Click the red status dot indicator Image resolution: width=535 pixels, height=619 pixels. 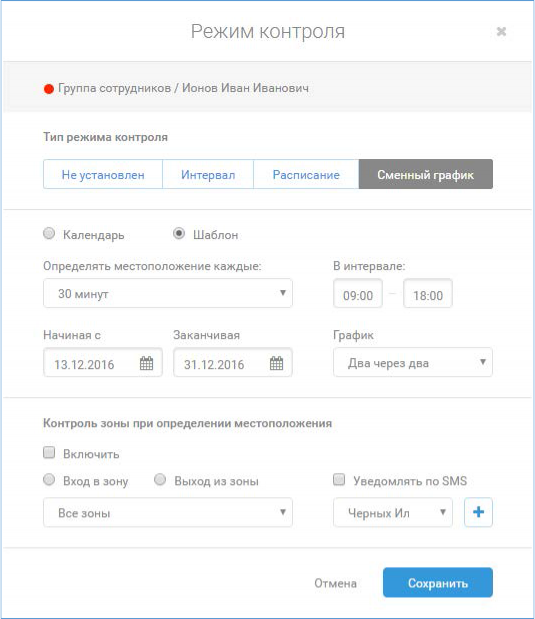click(x=49, y=89)
